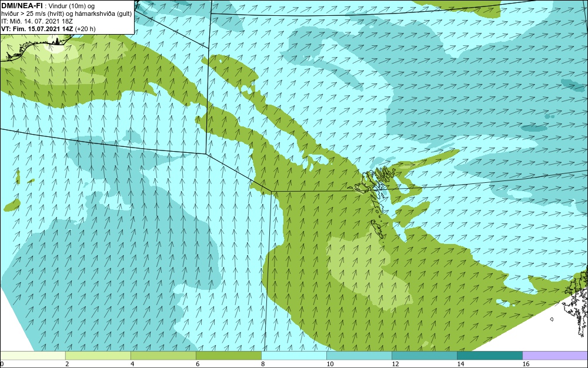Click the 4–6 m/s green legend swatch
This screenshot has width=588, height=368.
(163, 355)
